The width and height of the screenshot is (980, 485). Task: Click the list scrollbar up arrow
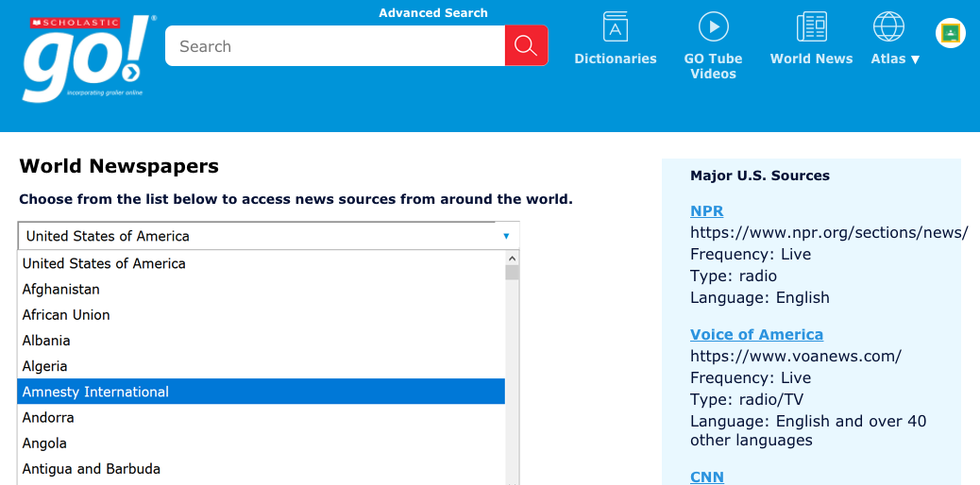coord(512,258)
